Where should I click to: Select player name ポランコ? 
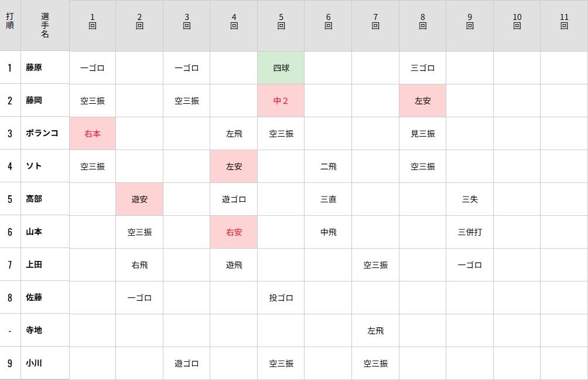pos(42,133)
